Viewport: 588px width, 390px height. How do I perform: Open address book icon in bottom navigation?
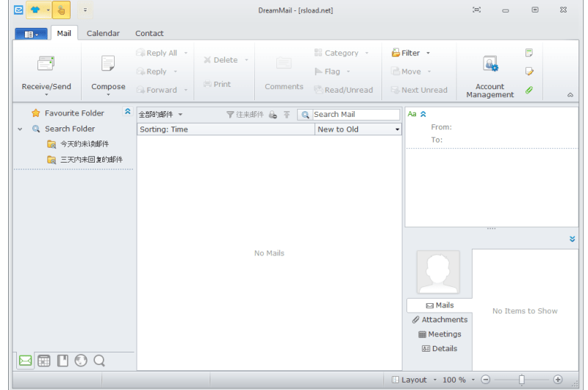coord(62,361)
